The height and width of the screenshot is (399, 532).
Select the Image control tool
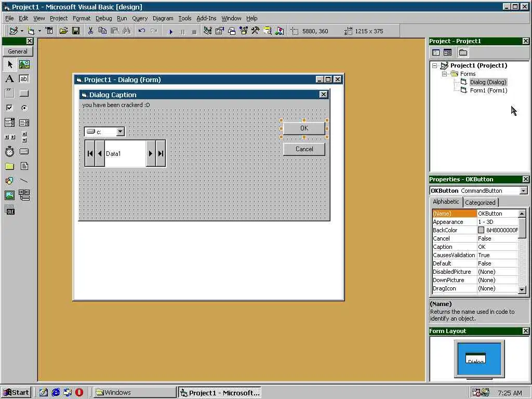coord(10,195)
